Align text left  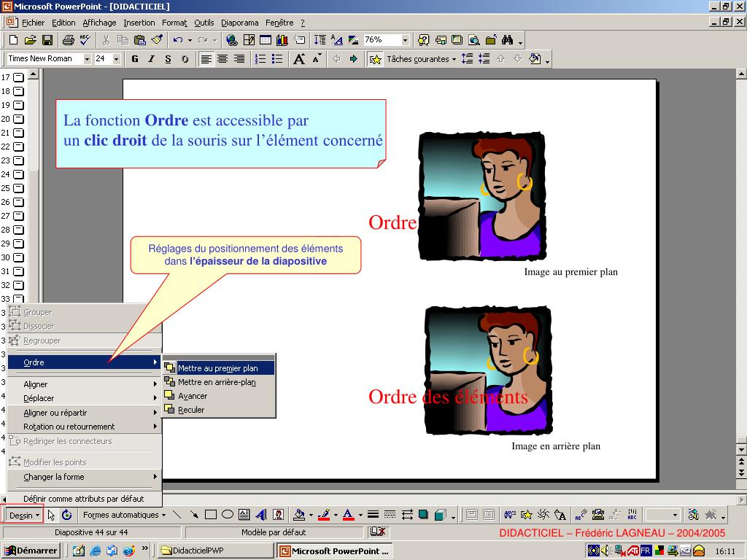206,59
